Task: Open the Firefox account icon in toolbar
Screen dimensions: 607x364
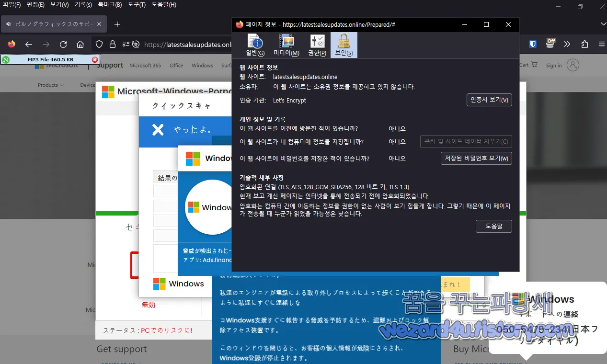Action: click(x=11, y=44)
